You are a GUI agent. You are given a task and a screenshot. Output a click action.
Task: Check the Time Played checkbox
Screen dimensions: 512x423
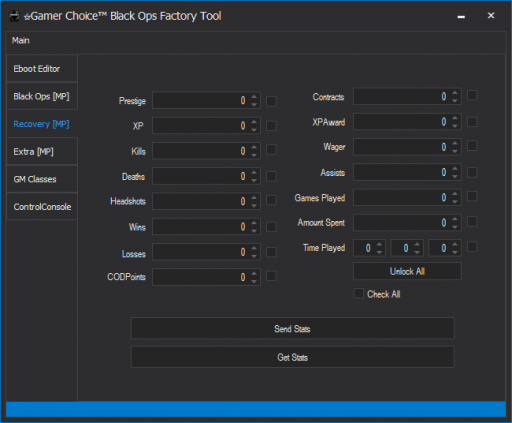pyautogui.click(x=472, y=247)
